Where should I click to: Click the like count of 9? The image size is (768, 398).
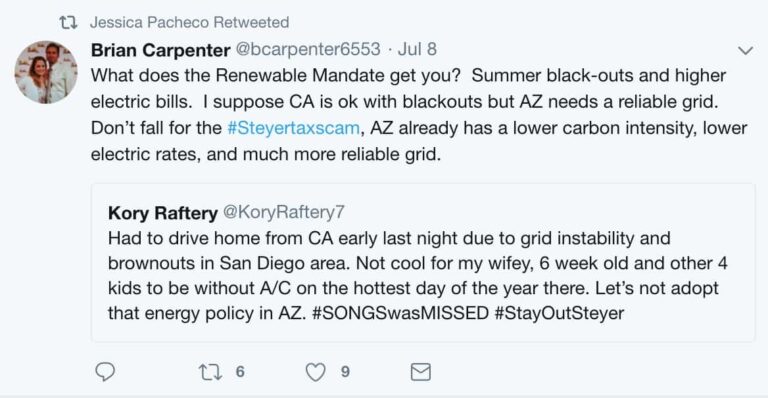[345, 372]
